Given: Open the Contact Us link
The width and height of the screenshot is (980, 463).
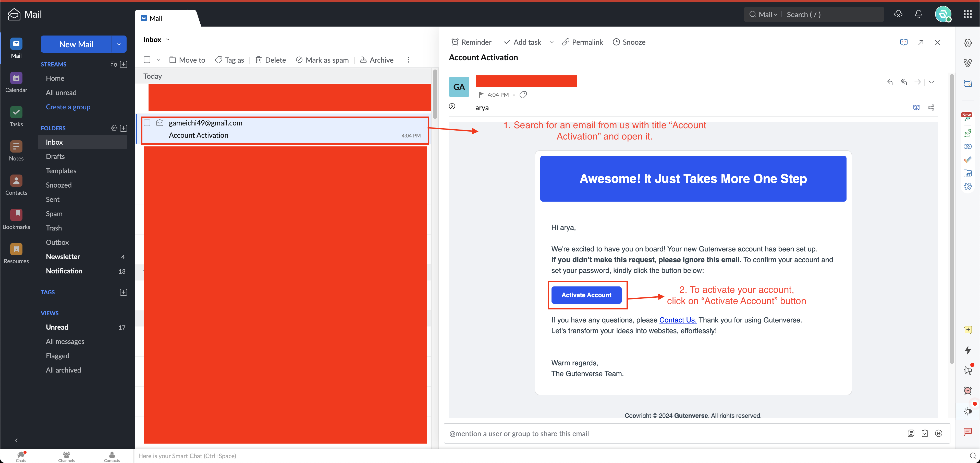Looking at the screenshot, I should pyautogui.click(x=678, y=320).
